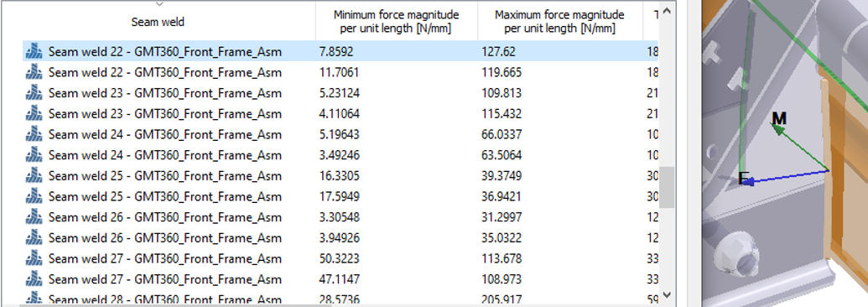
Task: Sort by the Maximum force magnitude column
Action: coord(559,22)
